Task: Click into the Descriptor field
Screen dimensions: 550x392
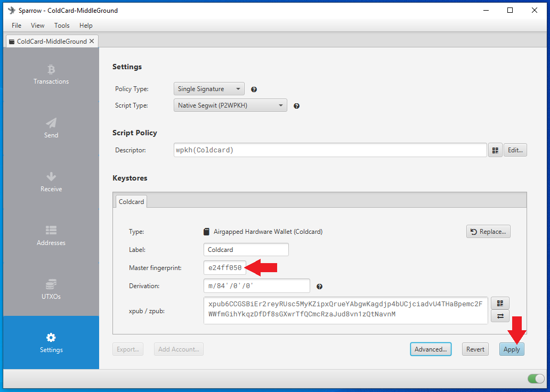Action: point(330,150)
